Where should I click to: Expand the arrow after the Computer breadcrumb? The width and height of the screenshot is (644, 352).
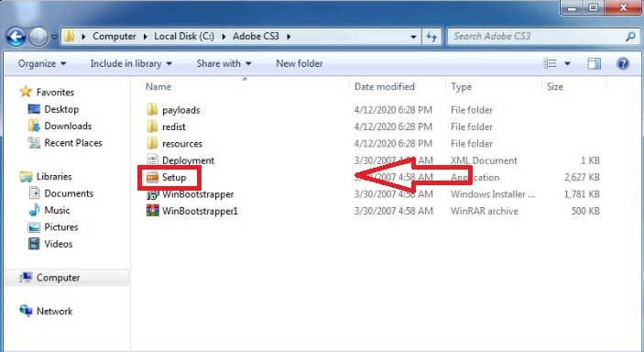pyautogui.click(x=145, y=37)
